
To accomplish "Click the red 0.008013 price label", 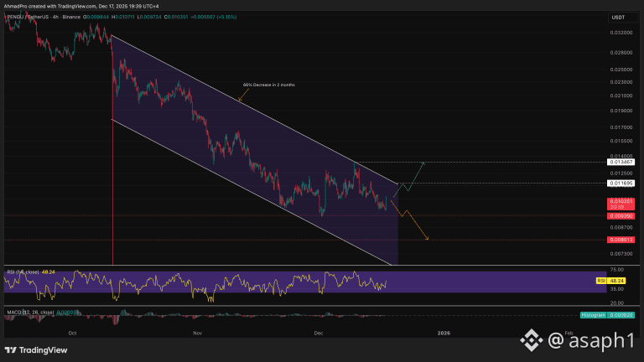I will [x=621, y=240].
